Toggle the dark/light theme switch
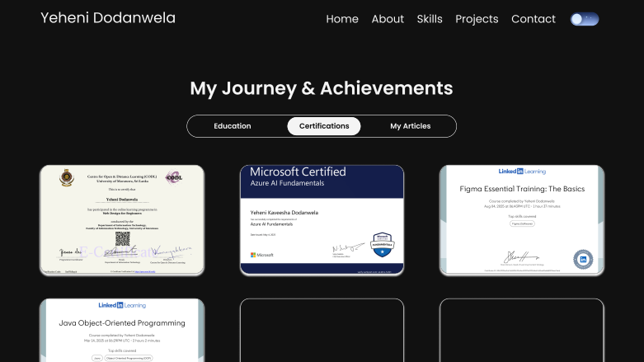The height and width of the screenshot is (362, 644). 584,19
